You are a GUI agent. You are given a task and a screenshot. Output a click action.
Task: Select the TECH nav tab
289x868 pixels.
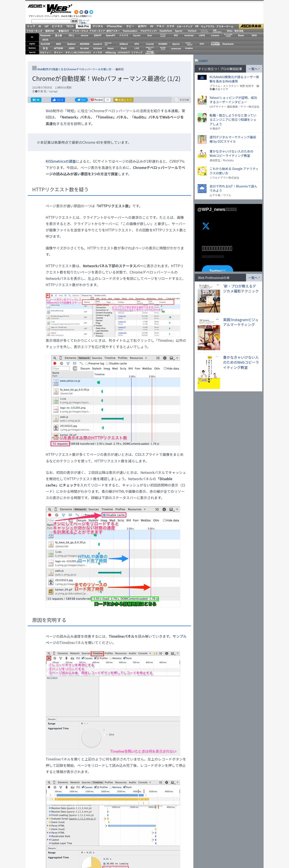[70, 26]
